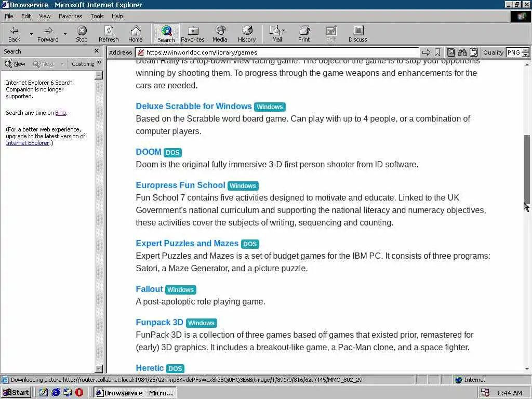This screenshot has width=532, height=399.
Task: Launch Opera from quick launch
Action: click(x=79, y=393)
